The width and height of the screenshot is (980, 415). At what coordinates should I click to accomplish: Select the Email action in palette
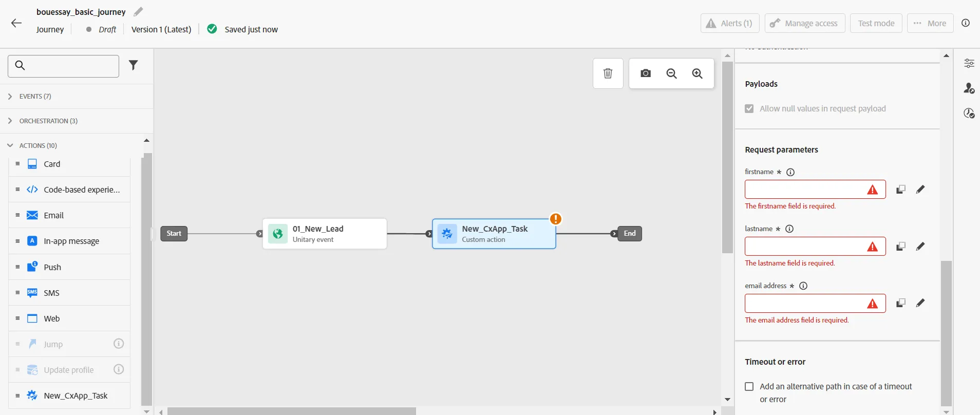tap(69, 215)
